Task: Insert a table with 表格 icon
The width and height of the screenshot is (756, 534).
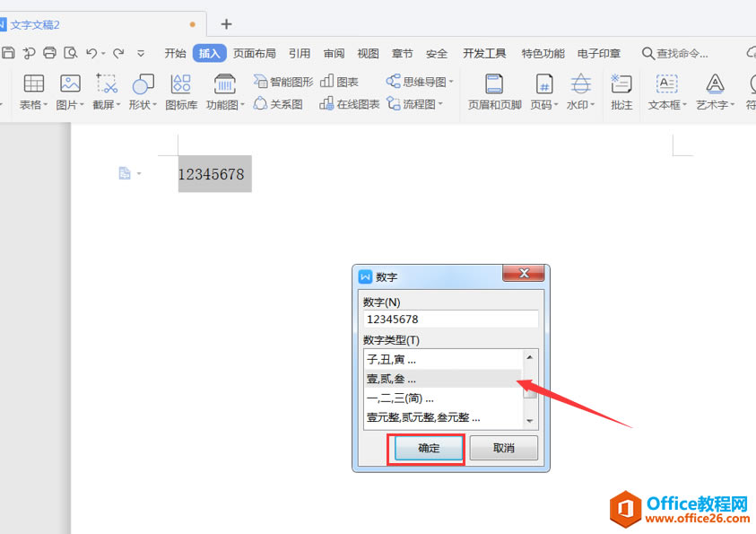Action: [x=34, y=84]
